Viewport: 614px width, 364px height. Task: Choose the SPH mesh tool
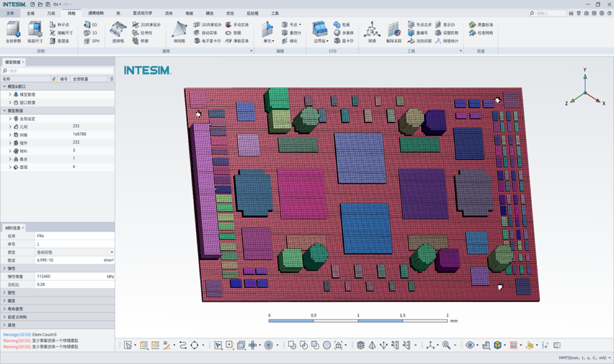point(92,41)
